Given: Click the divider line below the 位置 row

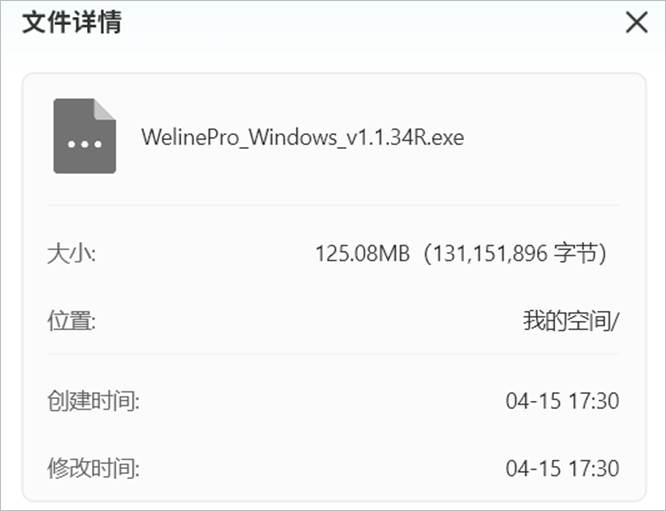Looking at the screenshot, I should 333,353.
